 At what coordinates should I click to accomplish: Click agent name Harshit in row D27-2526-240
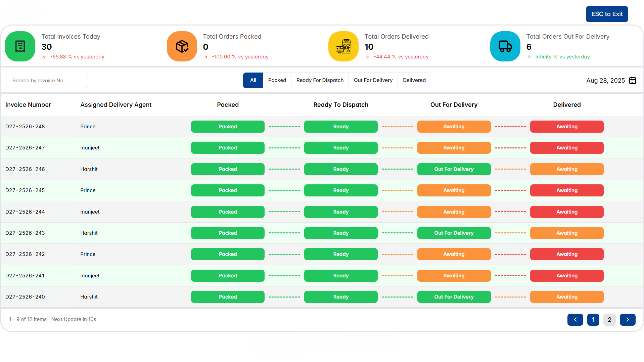pyautogui.click(x=89, y=297)
